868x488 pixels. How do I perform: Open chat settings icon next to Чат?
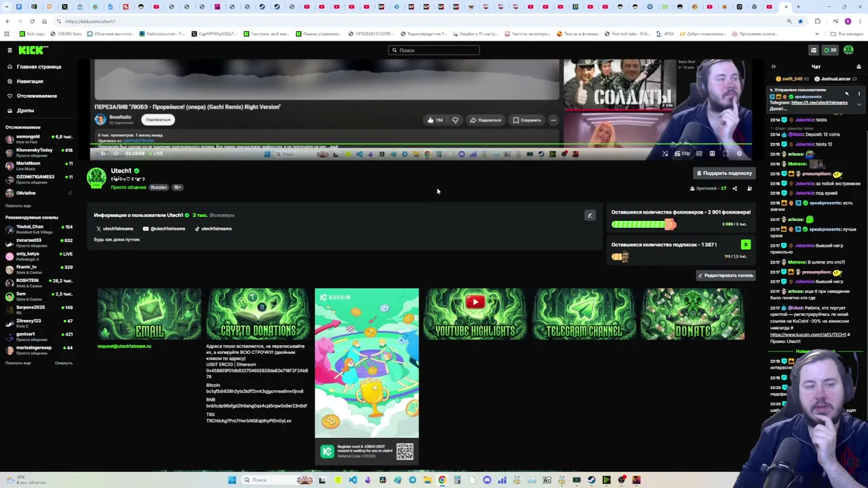(x=859, y=66)
